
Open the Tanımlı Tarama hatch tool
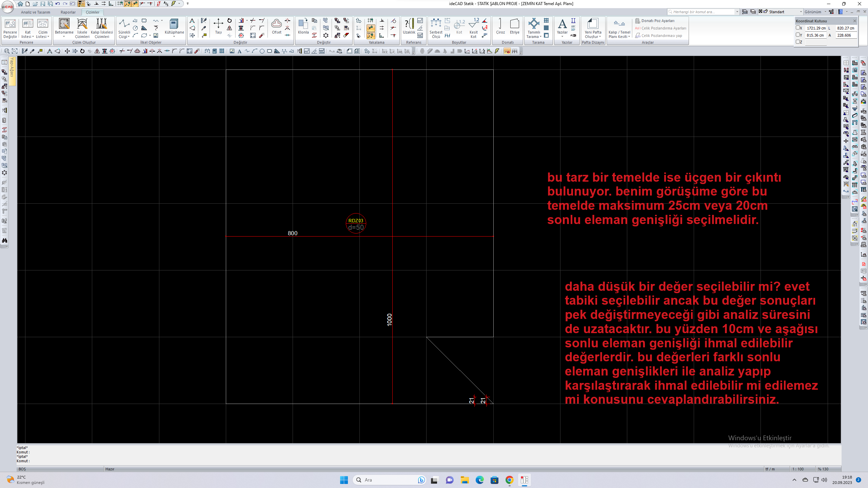click(534, 28)
